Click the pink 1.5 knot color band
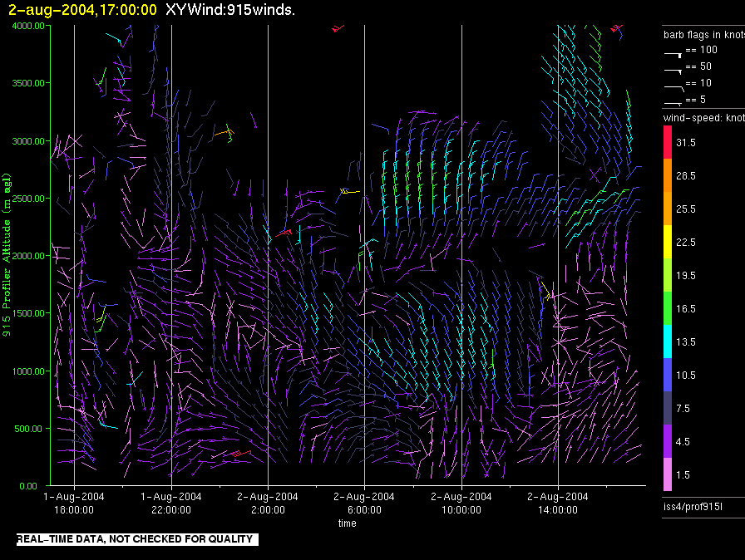The width and height of the screenshot is (745, 560). (x=668, y=474)
